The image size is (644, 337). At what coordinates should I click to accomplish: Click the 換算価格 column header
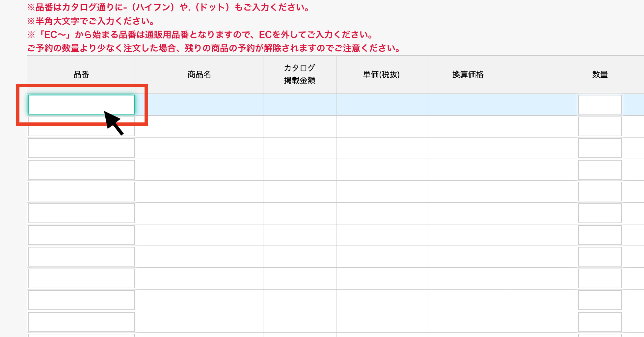[468, 75]
